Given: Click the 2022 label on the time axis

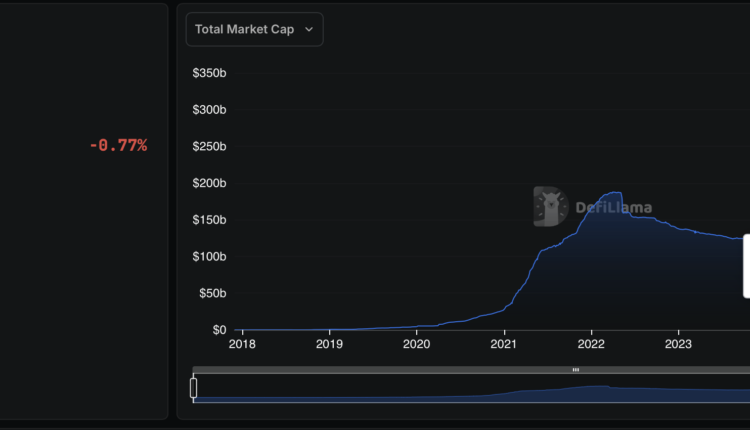Looking at the screenshot, I should pyautogui.click(x=591, y=345).
